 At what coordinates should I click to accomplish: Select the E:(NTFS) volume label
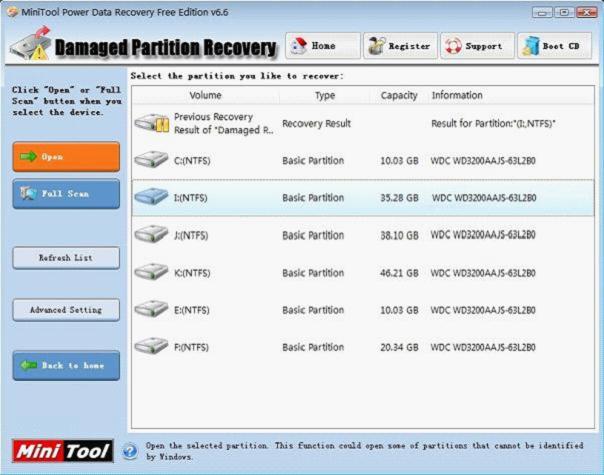click(192, 310)
